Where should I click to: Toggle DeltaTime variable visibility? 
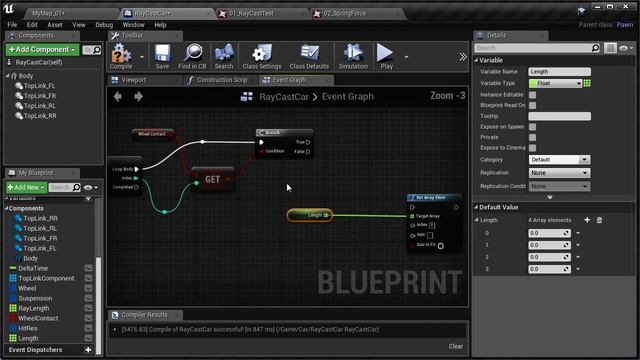point(88,268)
